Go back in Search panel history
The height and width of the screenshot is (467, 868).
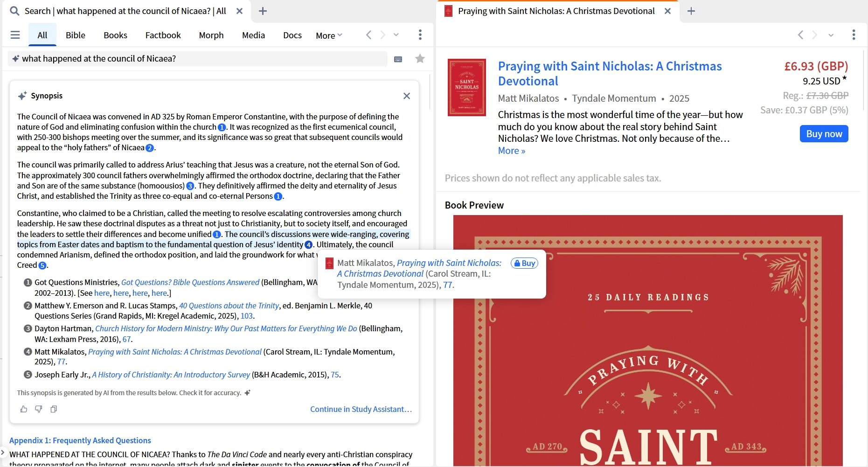pyautogui.click(x=368, y=35)
